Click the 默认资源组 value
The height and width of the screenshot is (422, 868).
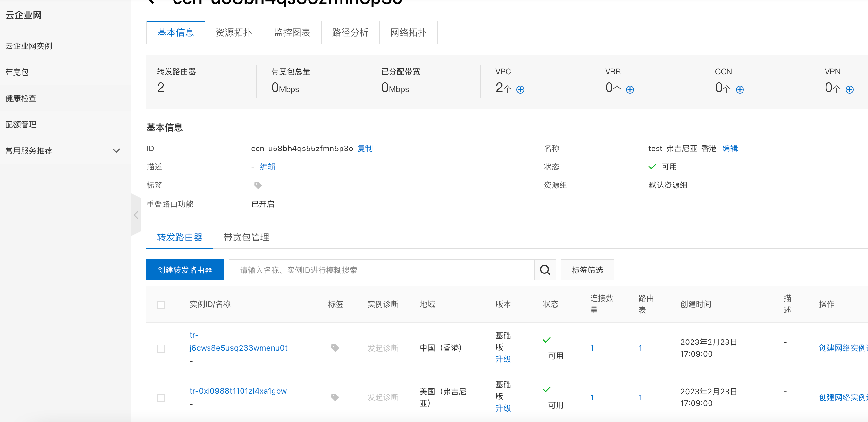point(668,185)
